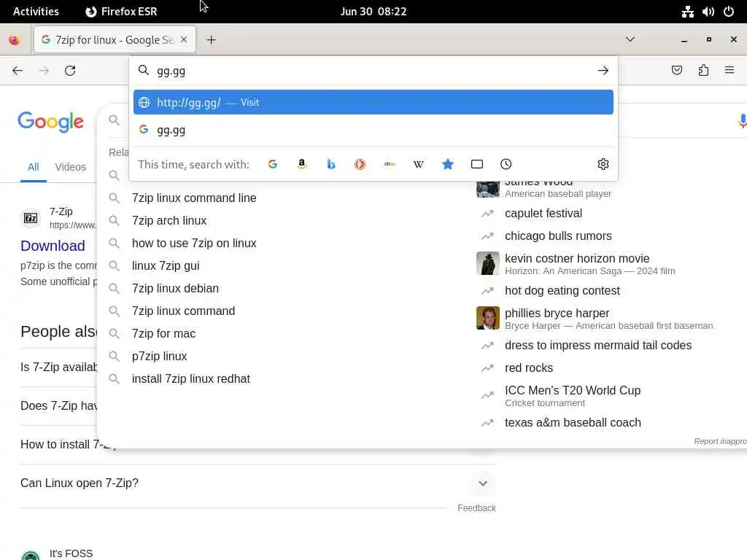747x560 pixels.
Task: Select trending kevin costner horizon movie
Action: (577, 259)
